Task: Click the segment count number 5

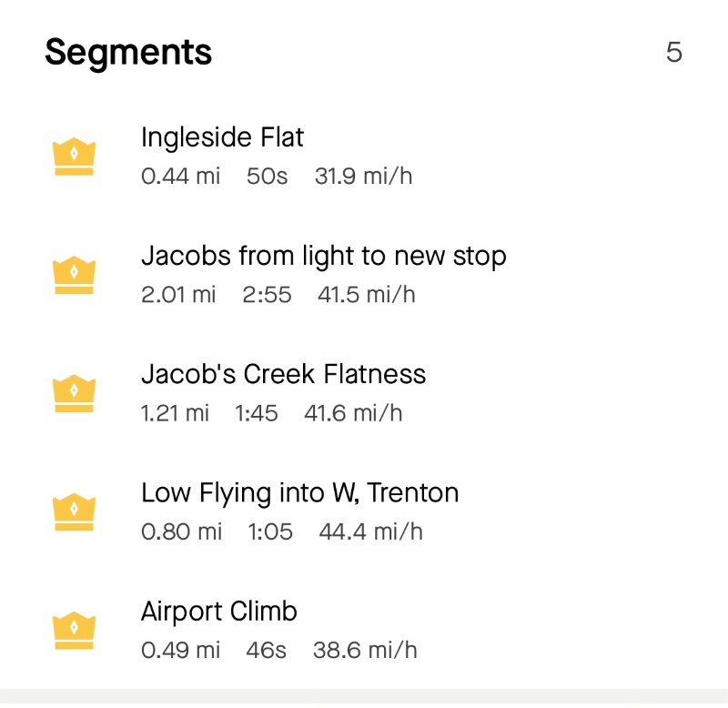Action: (x=673, y=52)
